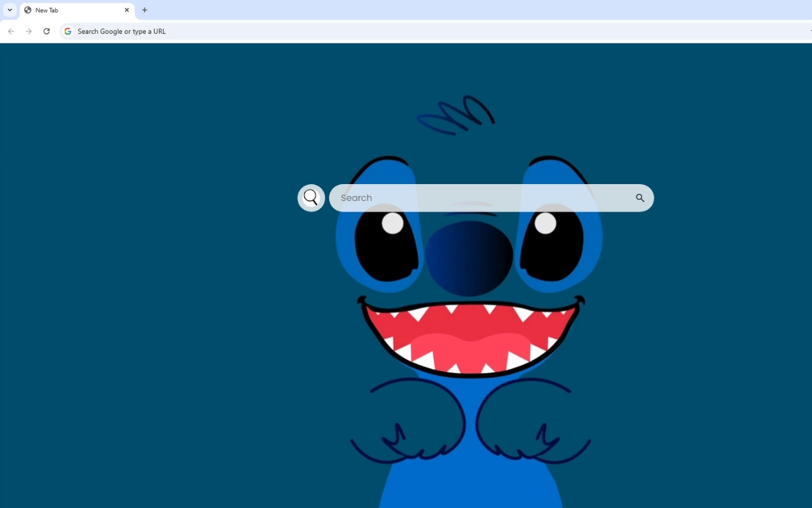
Task: Expand the tab list with the down arrow
Action: coord(10,10)
